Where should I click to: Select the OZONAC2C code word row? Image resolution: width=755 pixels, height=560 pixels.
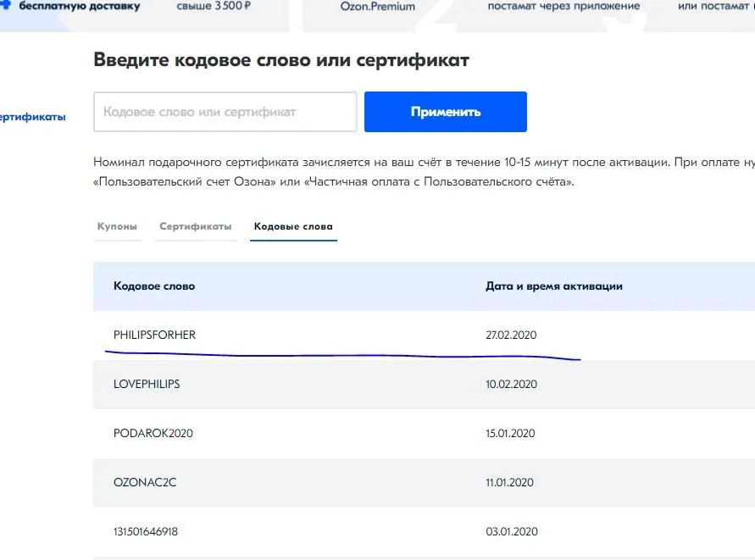click(x=424, y=482)
